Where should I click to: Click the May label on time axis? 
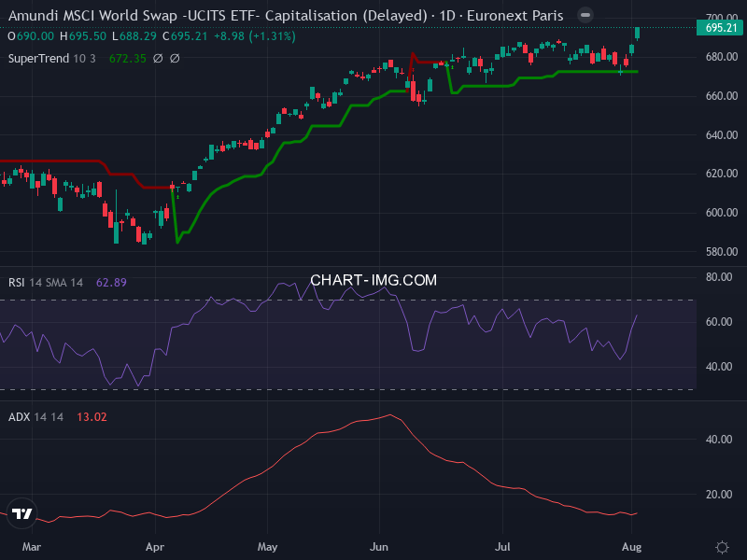pos(267,547)
